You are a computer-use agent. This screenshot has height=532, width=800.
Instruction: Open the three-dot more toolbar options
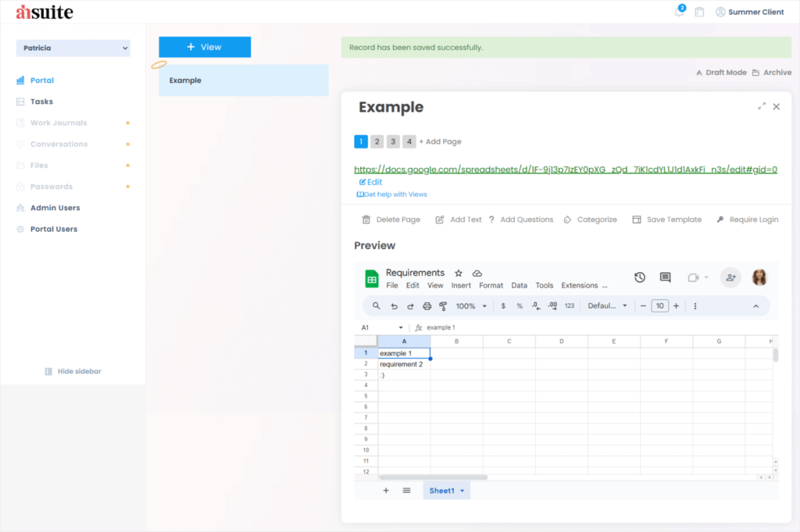pos(695,306)
